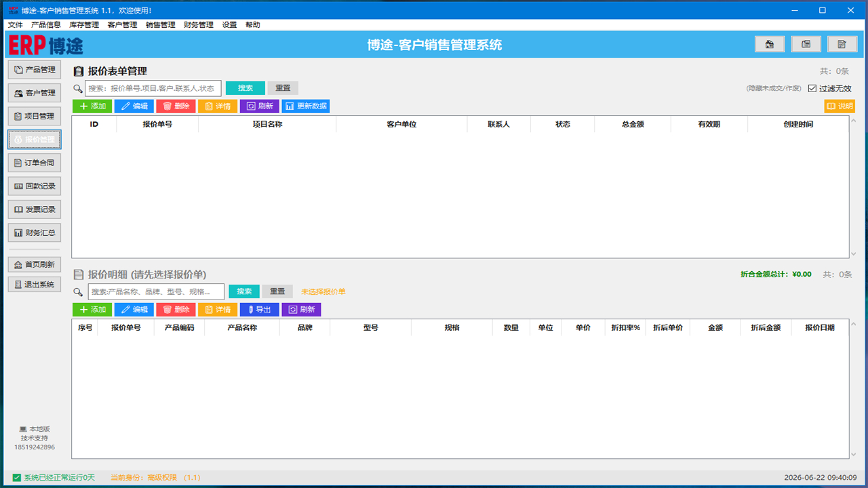Click 退出系统 sidebar button

35,285
